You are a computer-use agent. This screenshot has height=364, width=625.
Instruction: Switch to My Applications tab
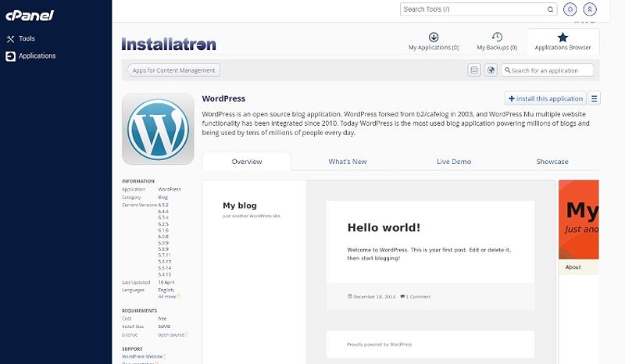(x=434, y=41)
